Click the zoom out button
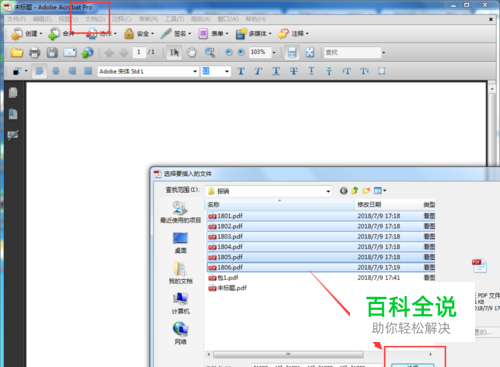Image resolution: width=500 pixels, height=367 pixels. (x=229, y=52)
